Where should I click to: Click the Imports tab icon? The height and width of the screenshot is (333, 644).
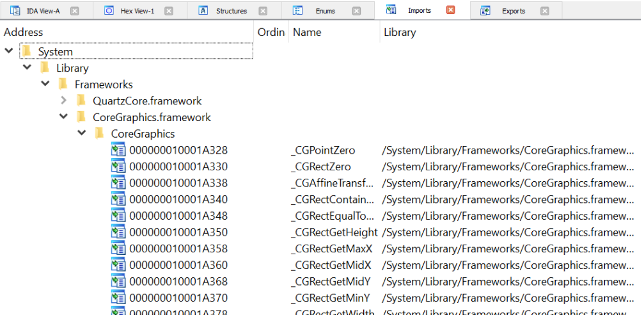tap(391, 10)
